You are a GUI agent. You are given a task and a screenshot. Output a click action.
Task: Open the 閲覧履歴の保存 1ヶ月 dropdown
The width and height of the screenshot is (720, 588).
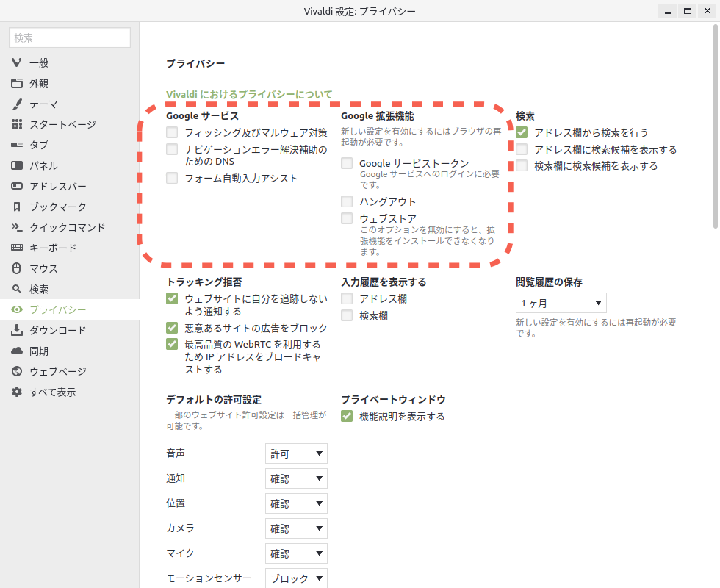coord(561,303)
